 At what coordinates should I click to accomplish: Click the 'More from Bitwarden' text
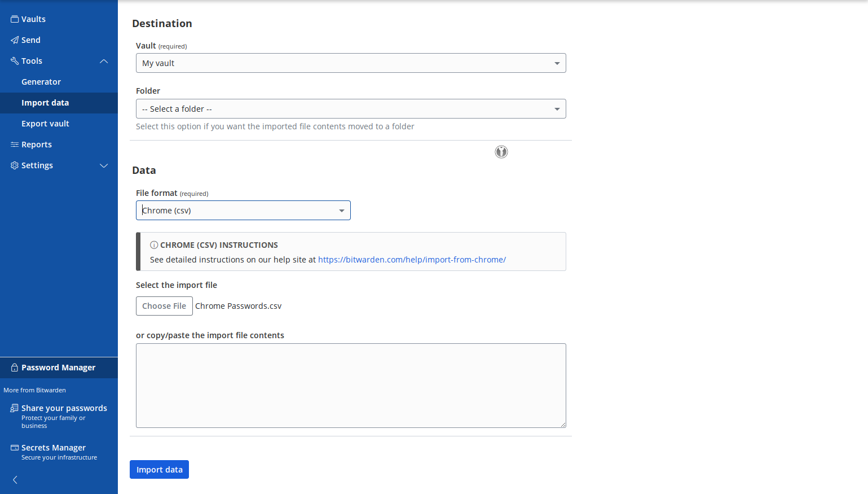coord(34,390)
